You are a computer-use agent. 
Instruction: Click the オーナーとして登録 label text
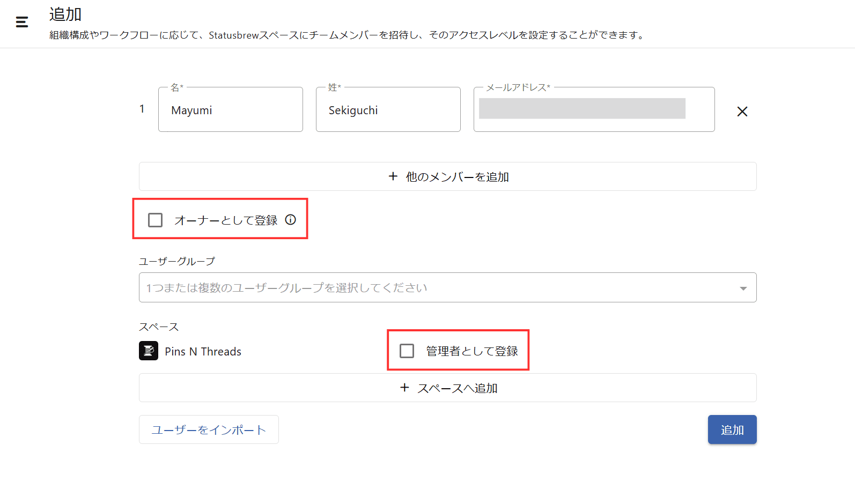point(226,220)
